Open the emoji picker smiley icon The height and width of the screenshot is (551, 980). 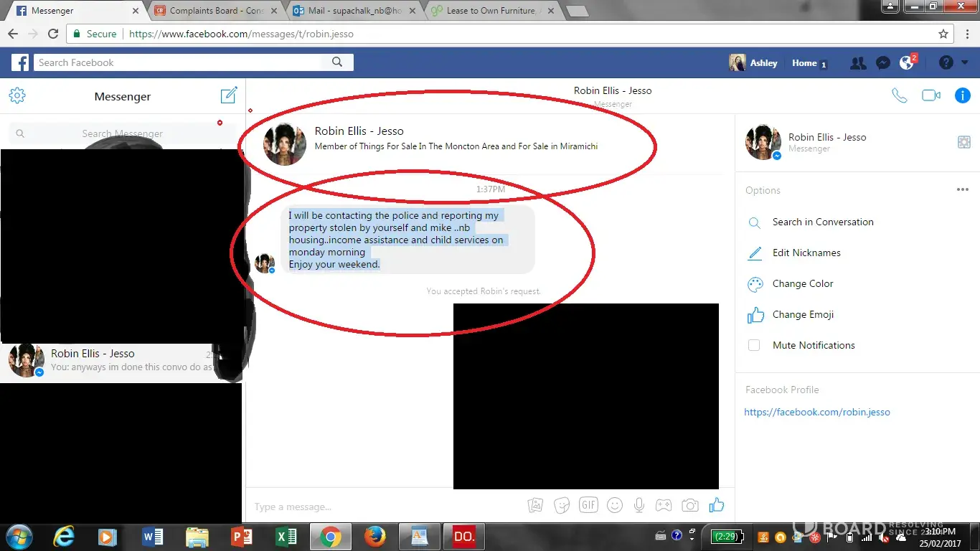click(x=614, y=506)
